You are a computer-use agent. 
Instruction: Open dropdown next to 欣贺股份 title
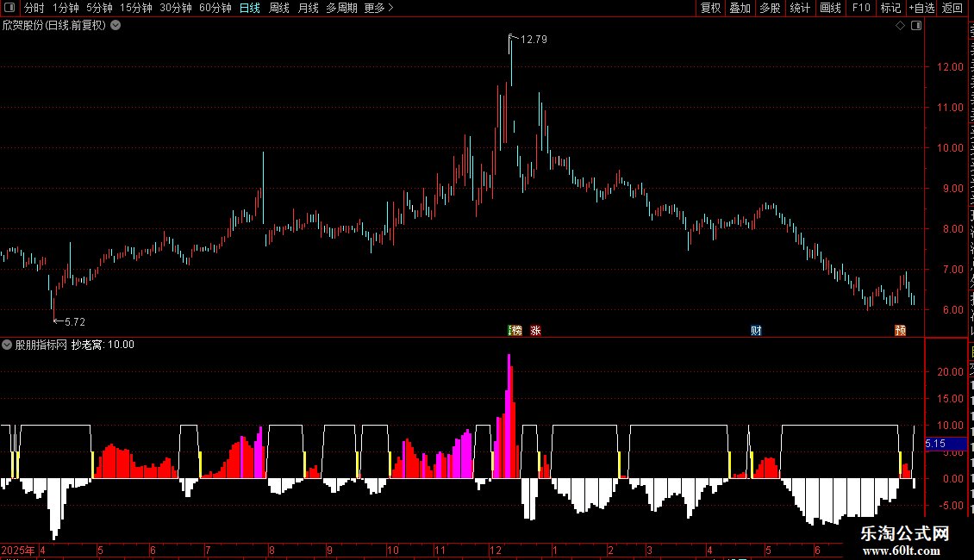pos(116,26)
